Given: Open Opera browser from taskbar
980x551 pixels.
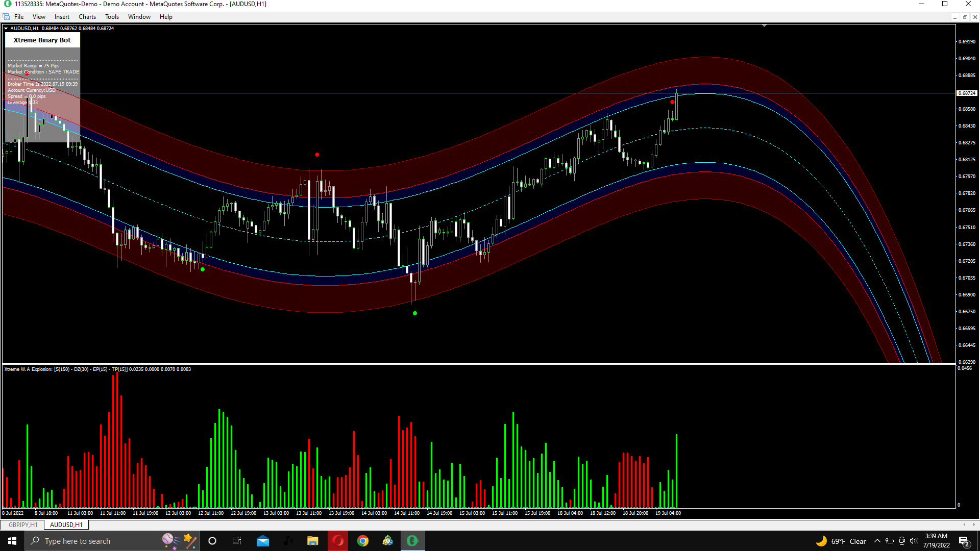Looking at the screenshot, I should coord(338,541).
